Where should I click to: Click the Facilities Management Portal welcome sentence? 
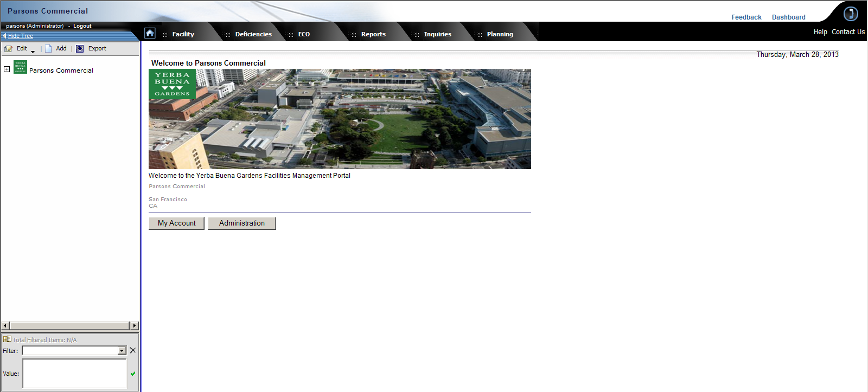[250, 176]
